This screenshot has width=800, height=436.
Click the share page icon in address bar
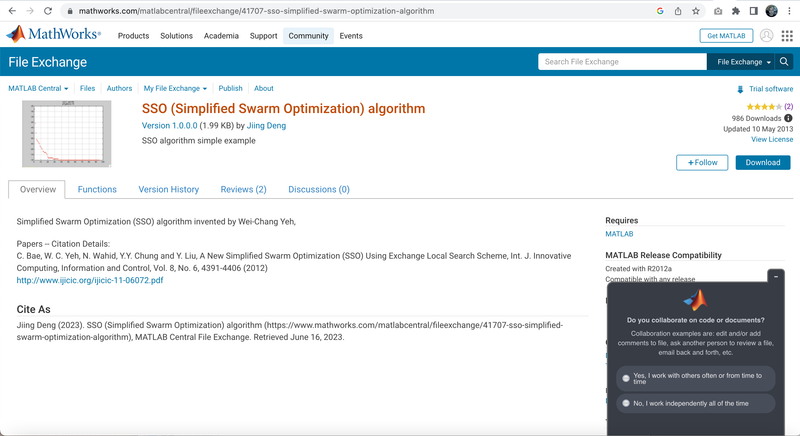tap(678, 11)
